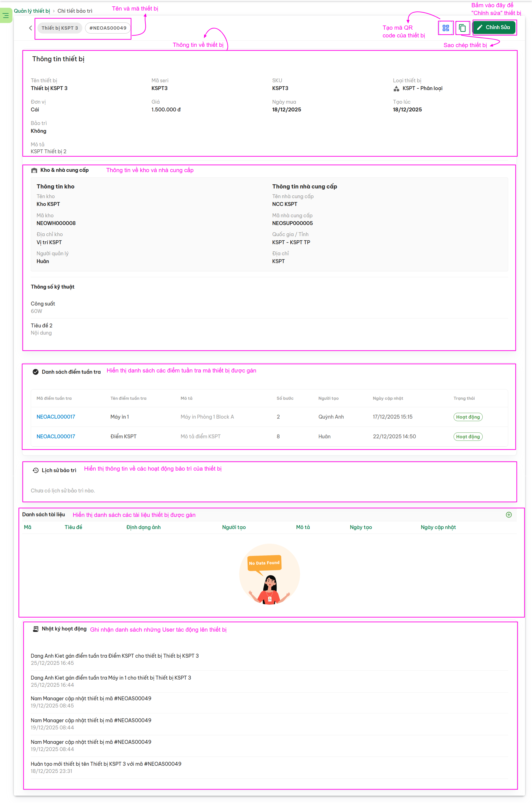Click the history clock icon beside Lịch sử bảo trì
The height and width of the screenshot is (804, 532).
[x=36, y=470]
